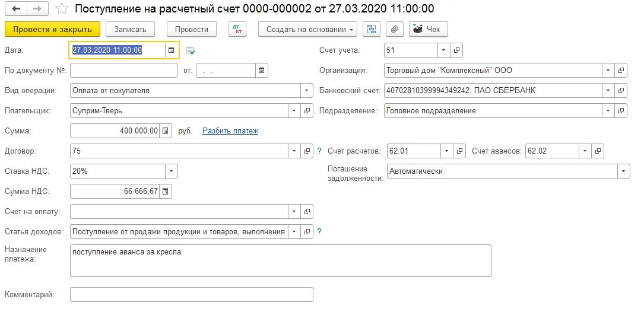Expand the Вид операции dropdown
The image size is (644, 309).
307,91
